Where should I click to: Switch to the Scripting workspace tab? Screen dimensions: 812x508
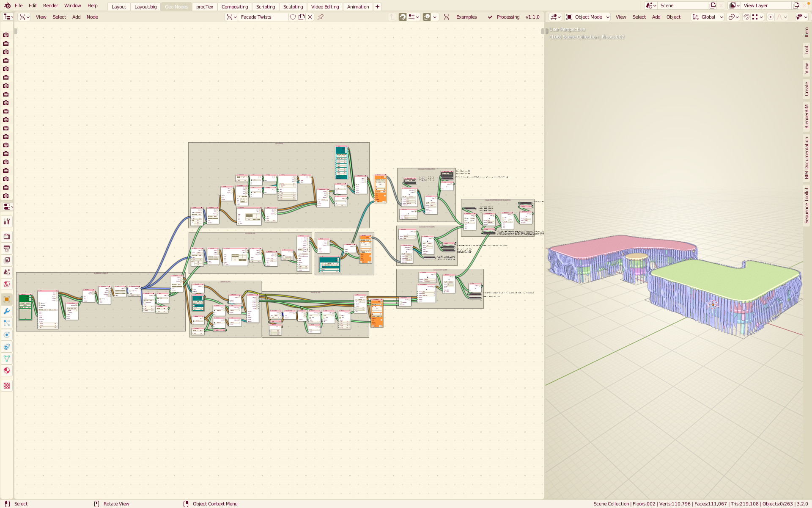tap(266, 7)
